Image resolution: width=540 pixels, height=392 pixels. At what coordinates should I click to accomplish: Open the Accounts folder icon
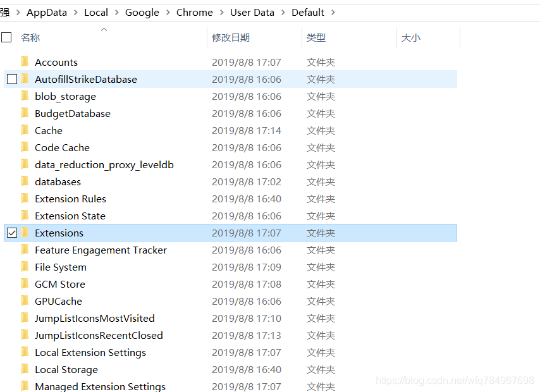click(x=25, y=62)
